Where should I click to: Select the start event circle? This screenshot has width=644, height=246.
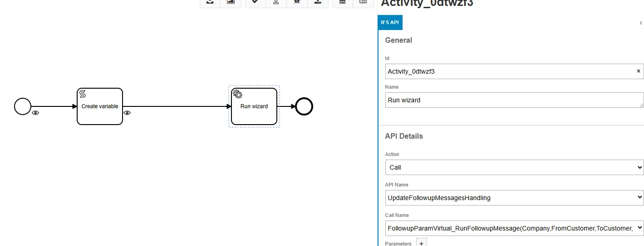(23, 106)
